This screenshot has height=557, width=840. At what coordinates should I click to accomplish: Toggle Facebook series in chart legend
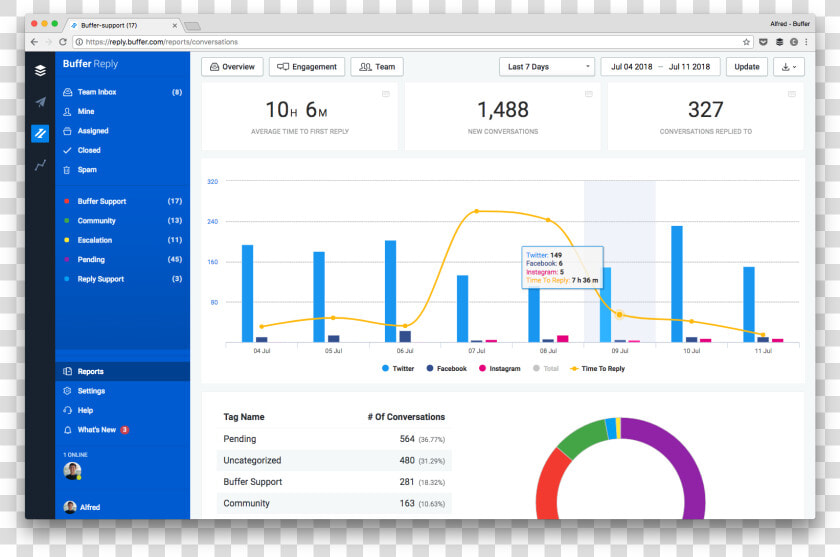[446, 368]
